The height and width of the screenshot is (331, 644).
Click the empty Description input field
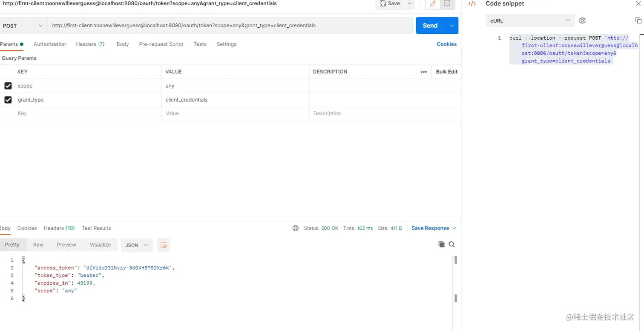pyautogui.click(x=385, y=113)
